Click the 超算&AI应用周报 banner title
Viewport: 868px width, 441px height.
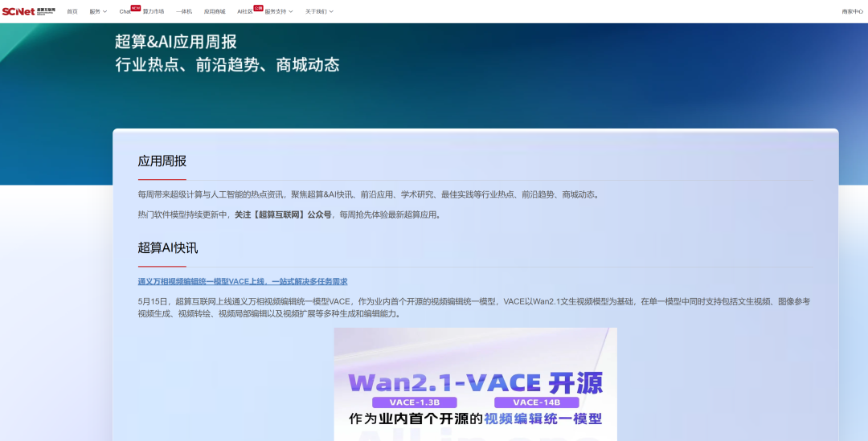click(176, 42)
